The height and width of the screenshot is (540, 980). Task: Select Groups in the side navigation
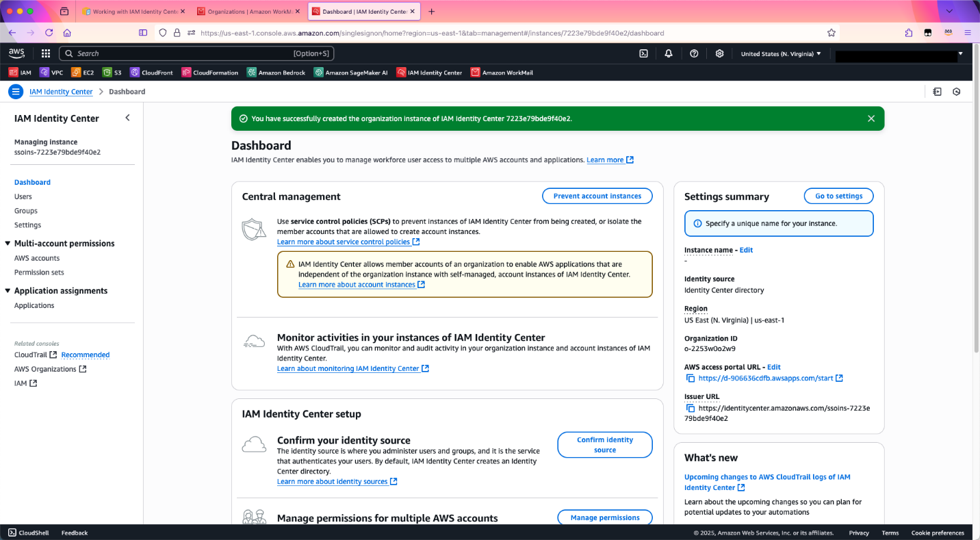click(26, 211)
